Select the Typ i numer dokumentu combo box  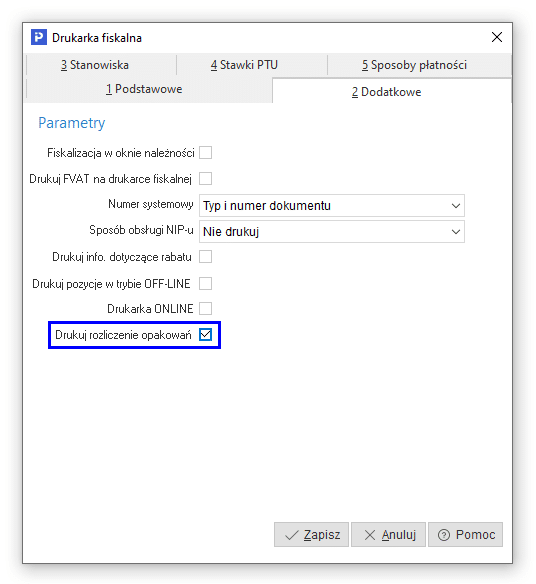[332, 206]
